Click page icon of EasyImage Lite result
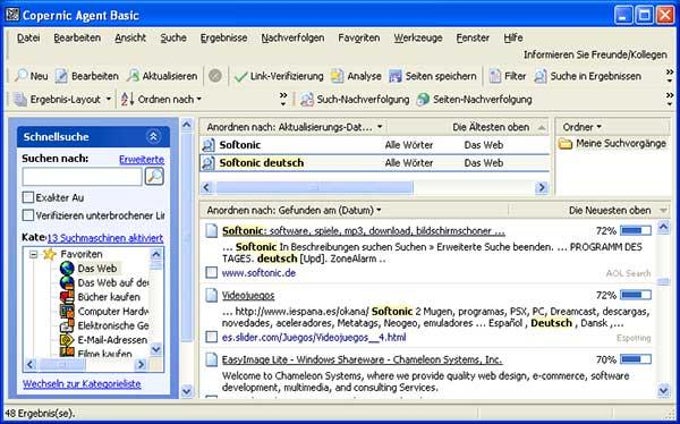The height and width of the screenshot is (424, 680). coord(211,360)
